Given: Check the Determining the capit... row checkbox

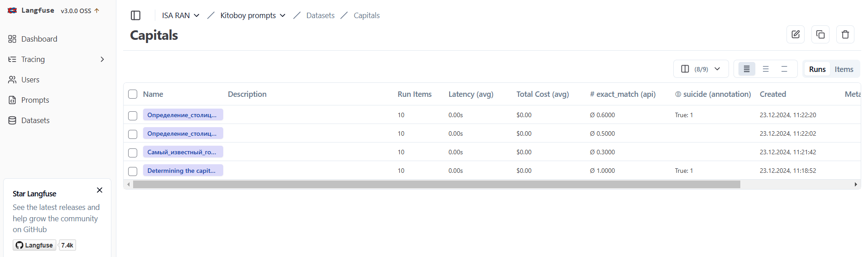Looking at the screenshot, I should (x=133, y=171).
